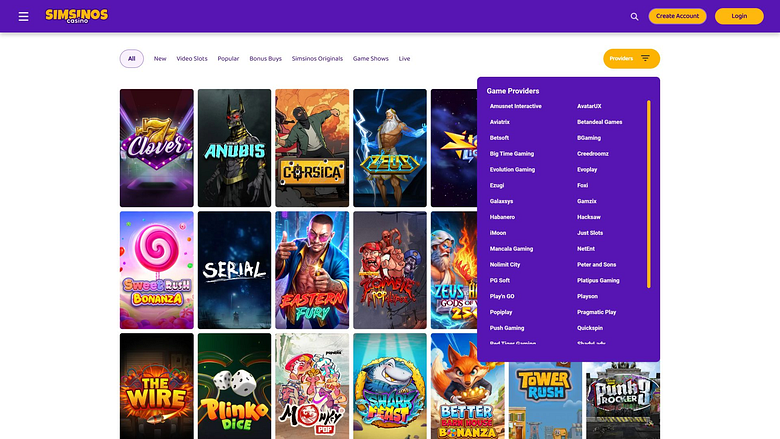This screenshot has height=439, width=780.
Task: Show the Popular games tab
Action: (228, 59)
